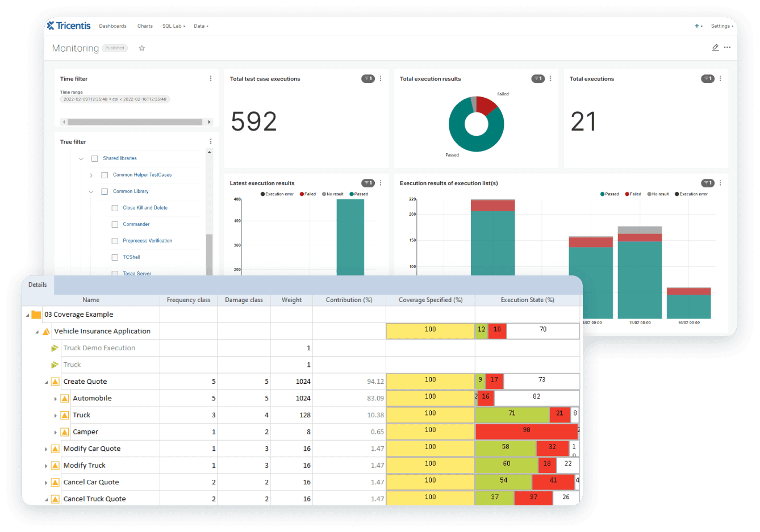Tick the Commander checkbox
760x532 pixels.
pyautogui.click(x=115, y=225)
